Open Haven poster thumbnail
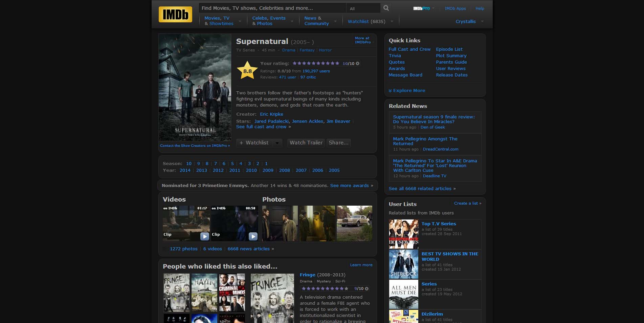 tap(204, 293)
